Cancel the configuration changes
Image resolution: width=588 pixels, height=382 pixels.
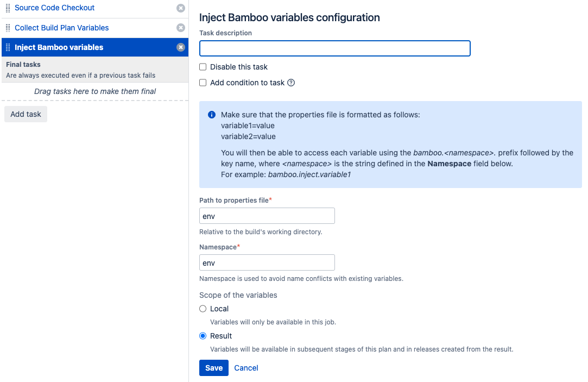click(246, 368)
